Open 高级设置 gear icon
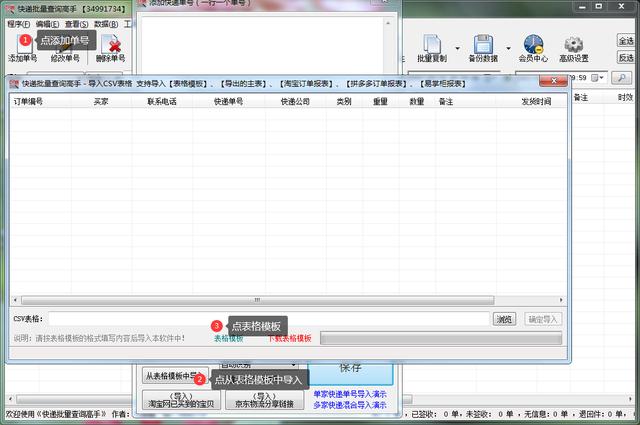This screenshot has width=640, height=425. point(573,44)
